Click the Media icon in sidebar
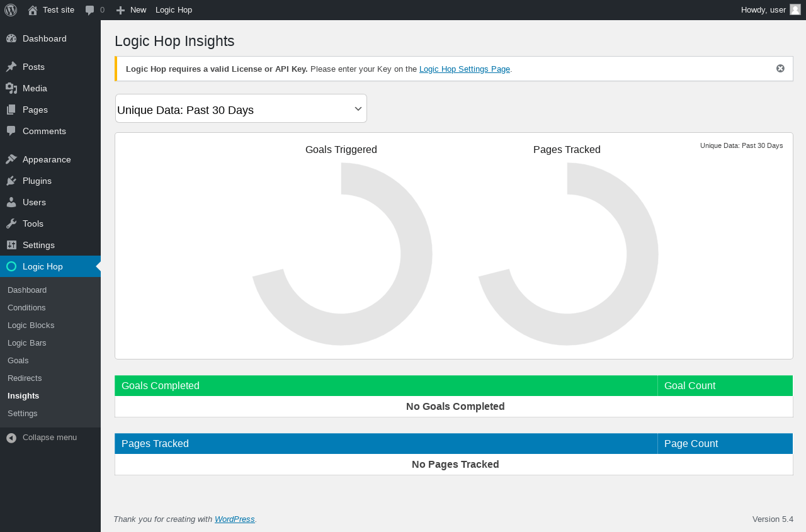 [11, 88]
